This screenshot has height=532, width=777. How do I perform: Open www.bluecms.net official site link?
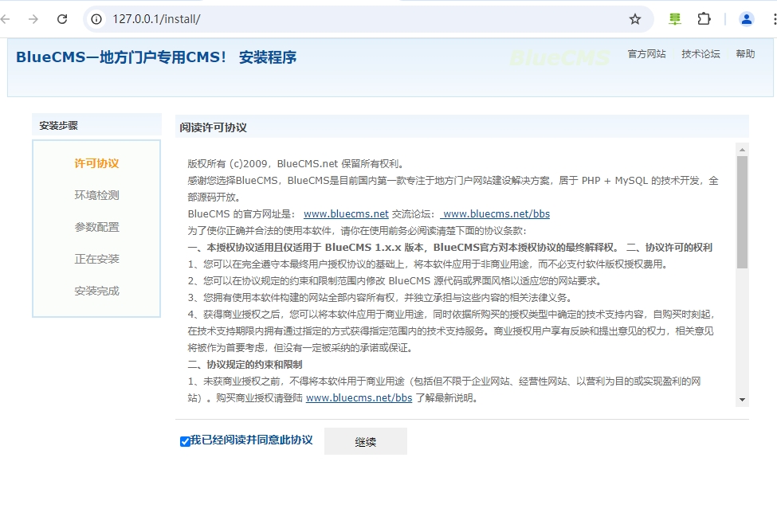click(x=346, y=214)
